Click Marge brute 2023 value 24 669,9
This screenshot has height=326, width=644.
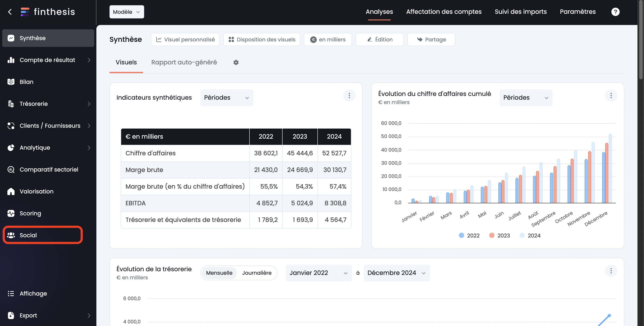click(x=300, y=170)
